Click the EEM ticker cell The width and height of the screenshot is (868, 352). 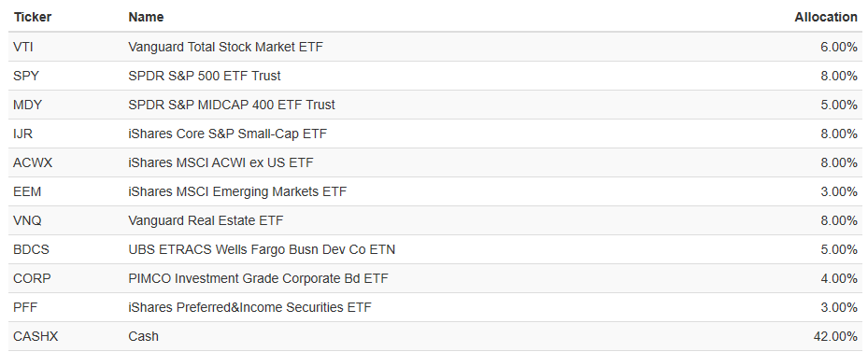(27, 191)
